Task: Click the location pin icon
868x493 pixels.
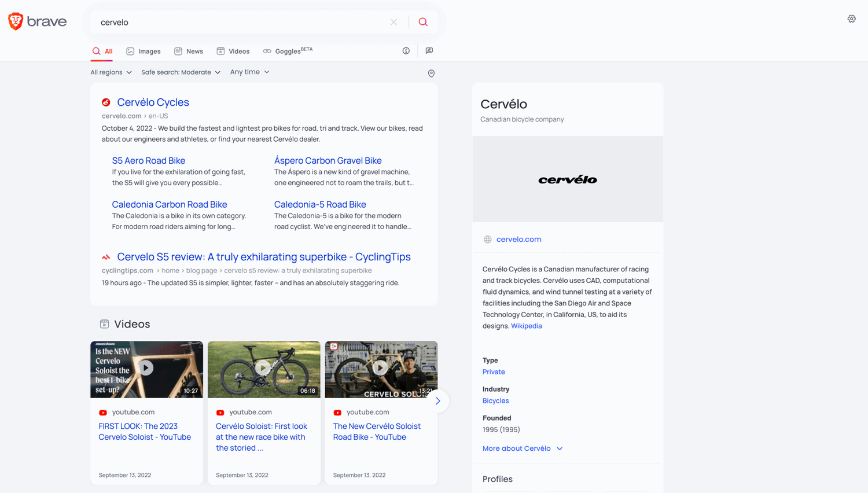Action: (x=431, y=73)
